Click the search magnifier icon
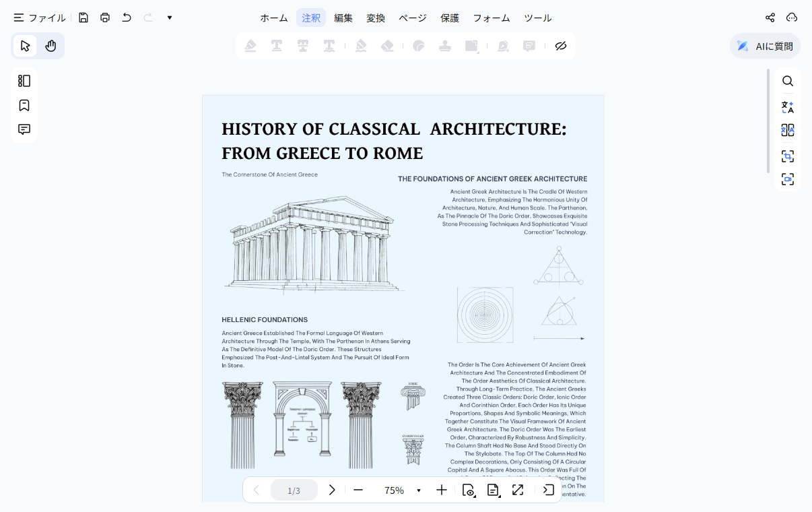Image resolution: width=812 pixels, height=512 pixels. [x=788, y=81]
